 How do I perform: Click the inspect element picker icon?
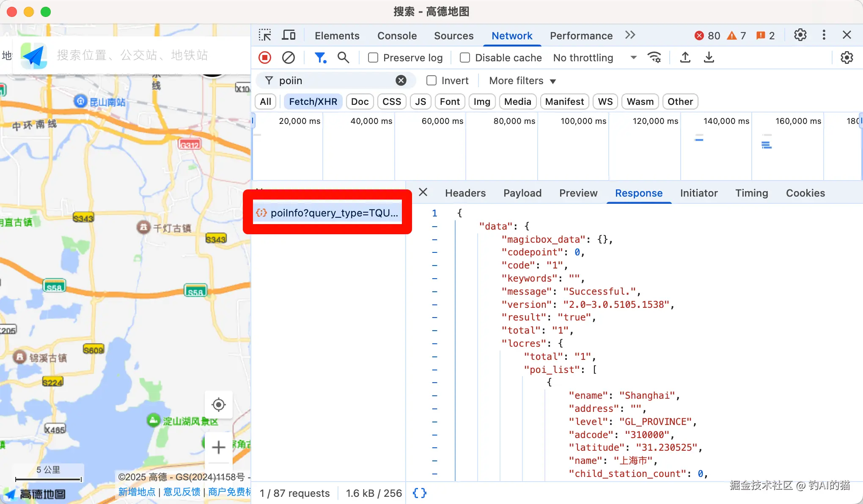click(265, 35)
